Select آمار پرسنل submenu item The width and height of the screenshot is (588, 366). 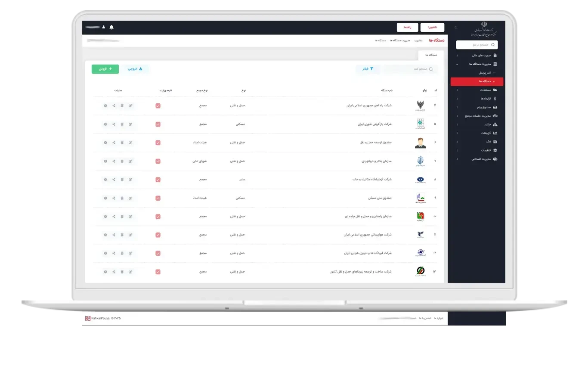coord(485,73)
